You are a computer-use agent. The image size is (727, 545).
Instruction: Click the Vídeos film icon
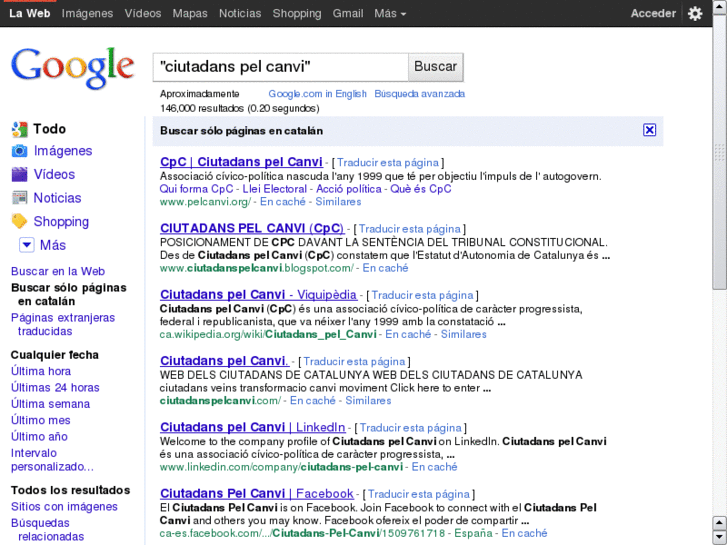[19, 174]
